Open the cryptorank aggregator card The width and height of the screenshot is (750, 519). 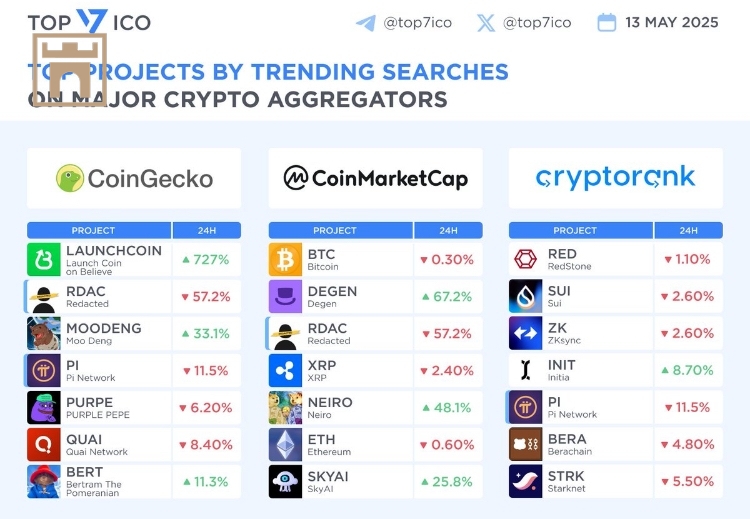coord(615,178)
